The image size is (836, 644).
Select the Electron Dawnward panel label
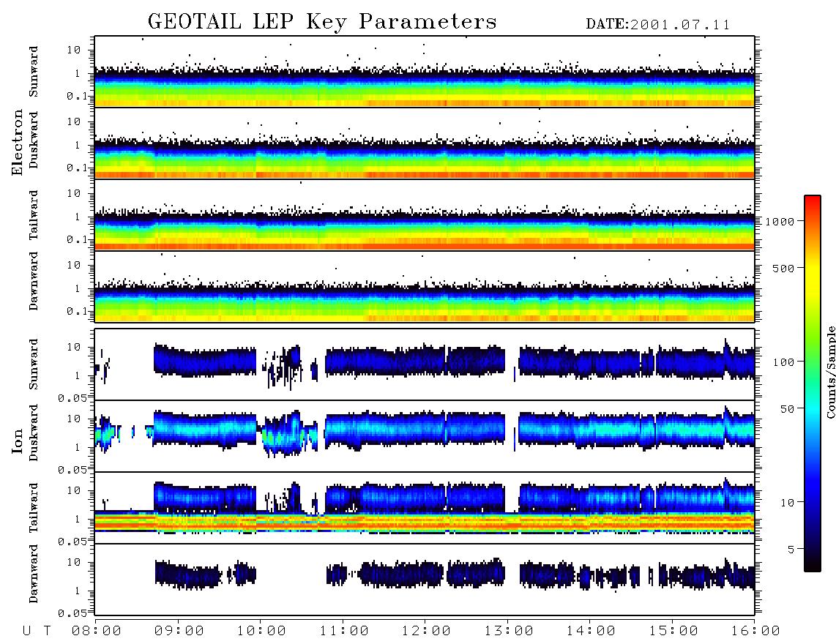33,281
